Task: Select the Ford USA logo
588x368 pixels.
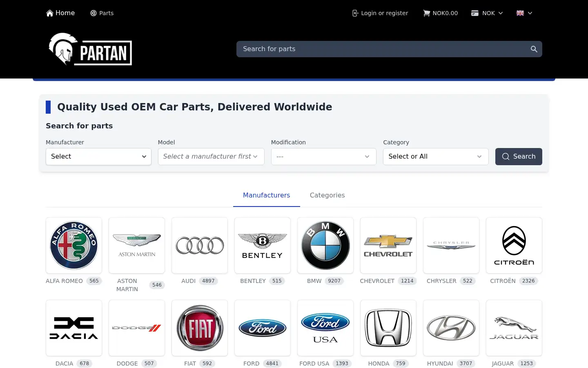Action: point(325,328)
